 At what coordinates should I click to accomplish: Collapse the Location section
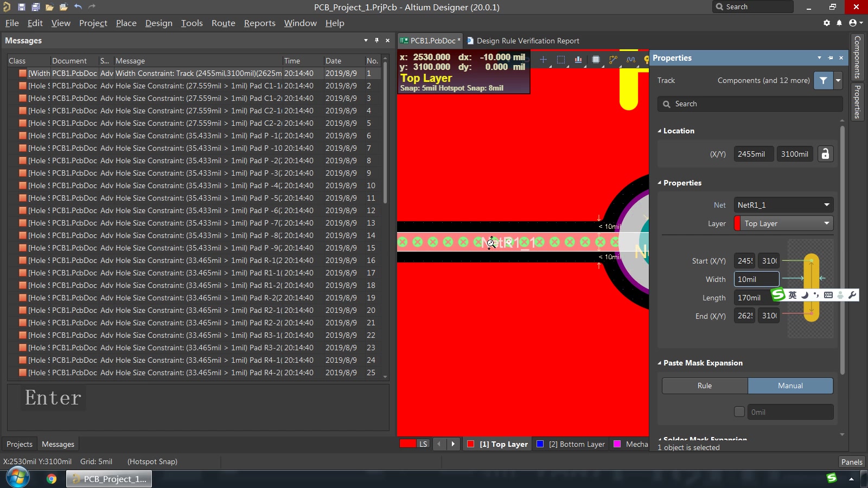tap(660, 131)
